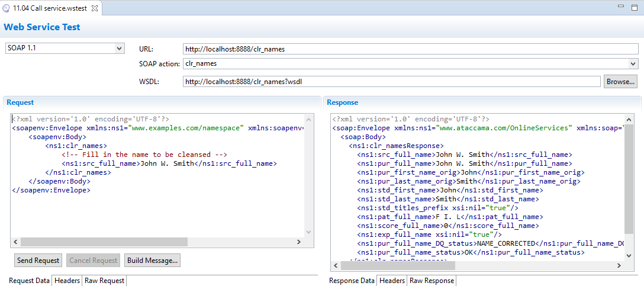The height and width of the screenshot is (286, 644).
Task: Click the wstest file icon on the editor tab
Action: [x=6, y=8]
